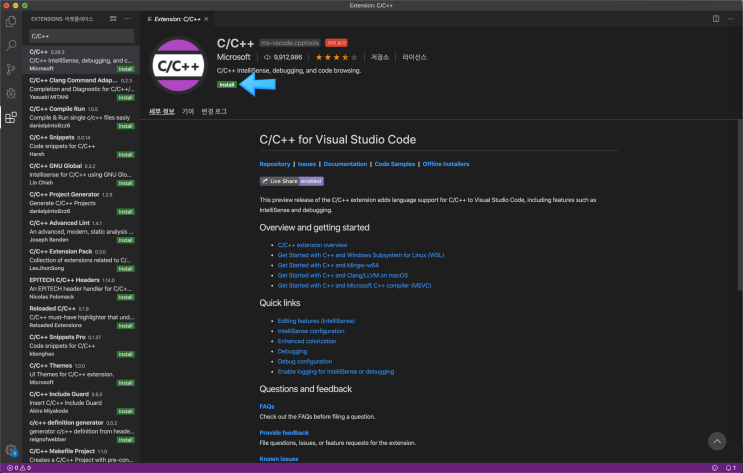743x473 pixels.
Task: Click the Live Share enabled badge
Action: click(291, 181)
